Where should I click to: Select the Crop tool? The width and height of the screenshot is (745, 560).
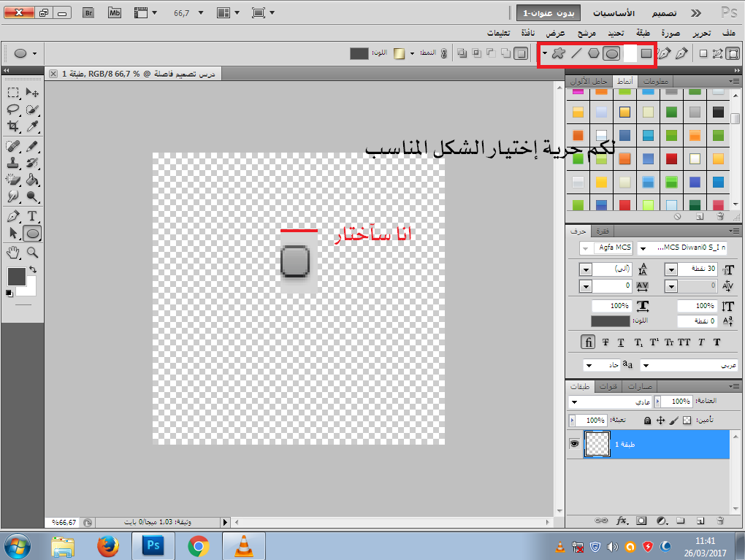click(13, 126)
